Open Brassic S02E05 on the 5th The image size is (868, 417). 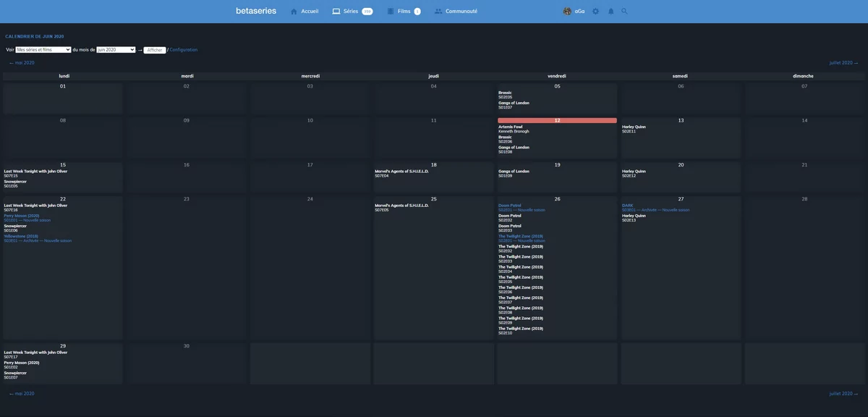tap(506, 95)
